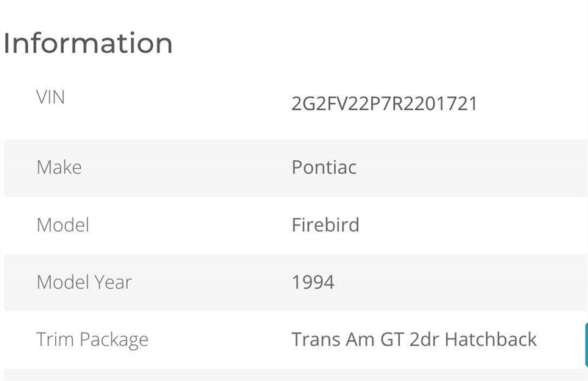The height and width of the screenshot is (381, 588).
Task: Click the empty space right of 1994
Action: point(456,282)
